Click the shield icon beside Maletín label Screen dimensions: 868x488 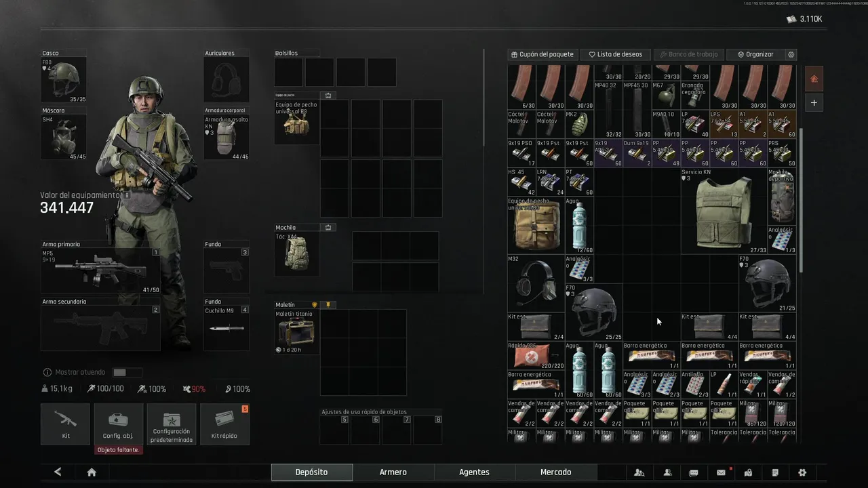(314, 305)
